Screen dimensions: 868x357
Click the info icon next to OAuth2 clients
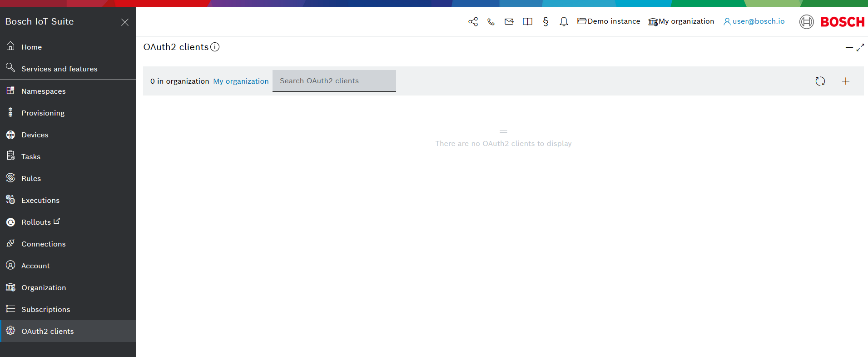[x=215, y=47]
